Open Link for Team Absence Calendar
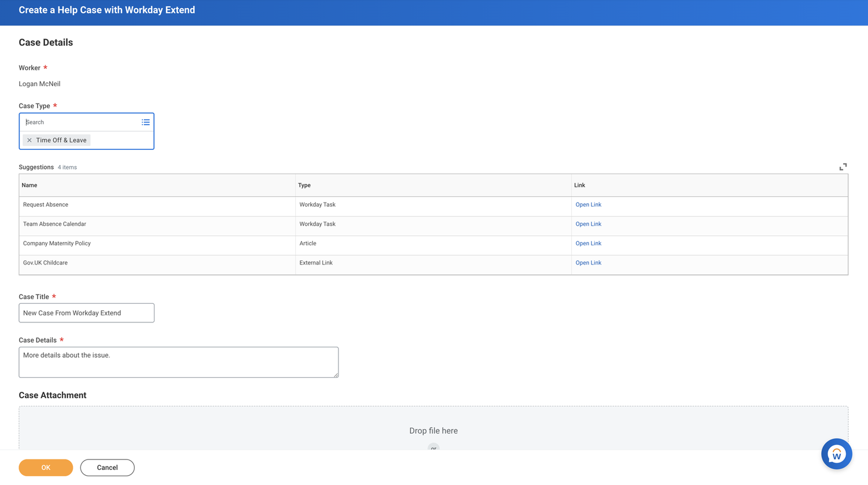The height and width of the screenshot is (485, 868). tap(588, 224)
